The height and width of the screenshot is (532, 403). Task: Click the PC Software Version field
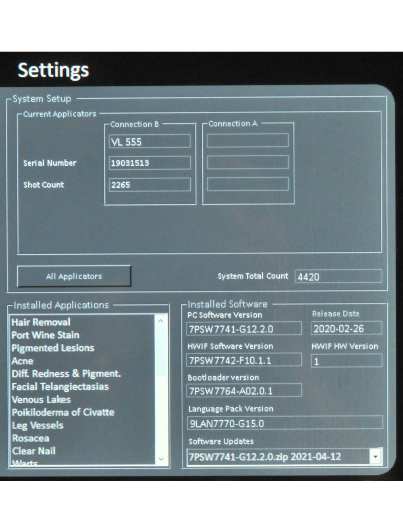tap(243, 329)
